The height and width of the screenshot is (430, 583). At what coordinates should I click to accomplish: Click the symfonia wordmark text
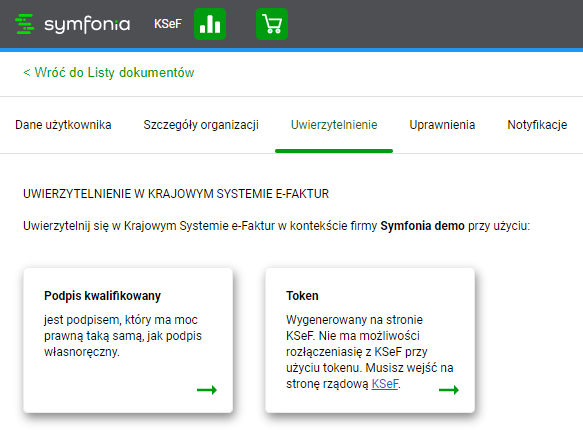pyautogui.click(x=87, y=25)
